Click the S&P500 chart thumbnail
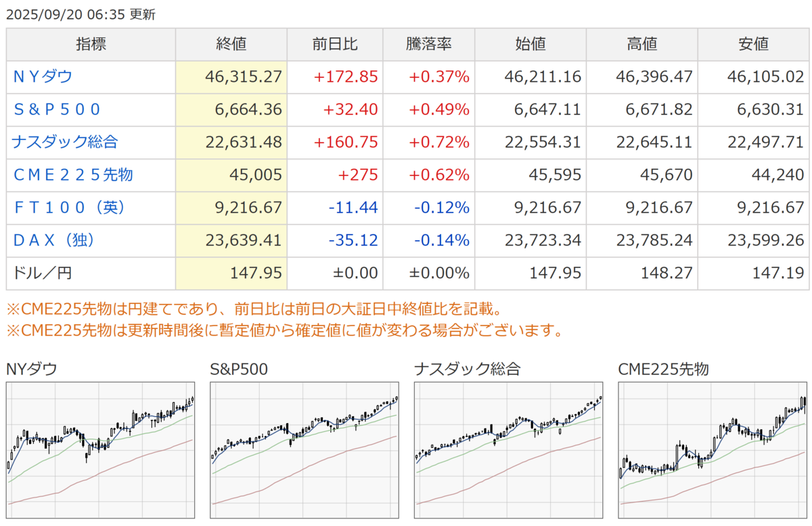 click(x=305, y=451)
